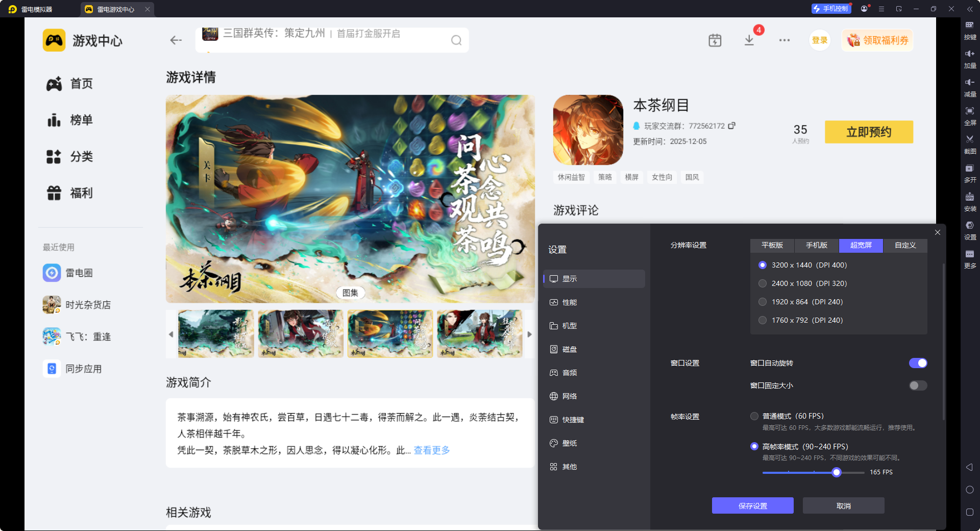Screen dimensions: 980x531
Task: Tap the Android home circle button
Action: pos(970,490)
